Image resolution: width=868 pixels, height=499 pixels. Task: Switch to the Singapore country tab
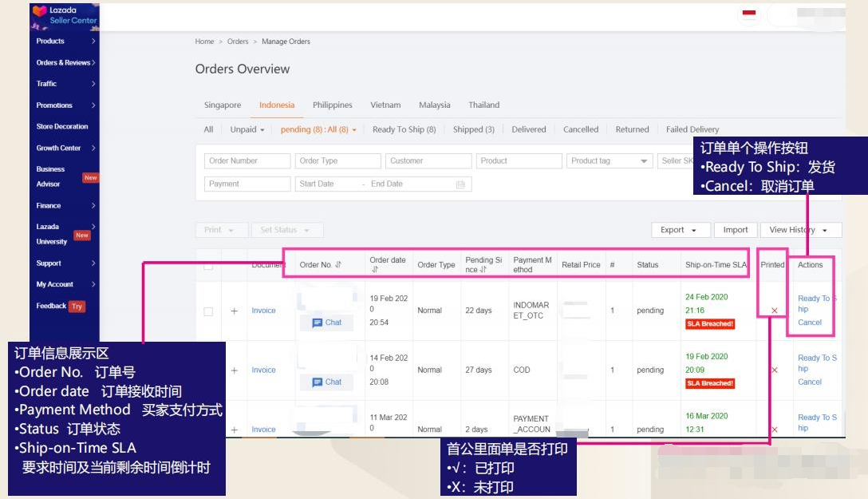[223, 105]
